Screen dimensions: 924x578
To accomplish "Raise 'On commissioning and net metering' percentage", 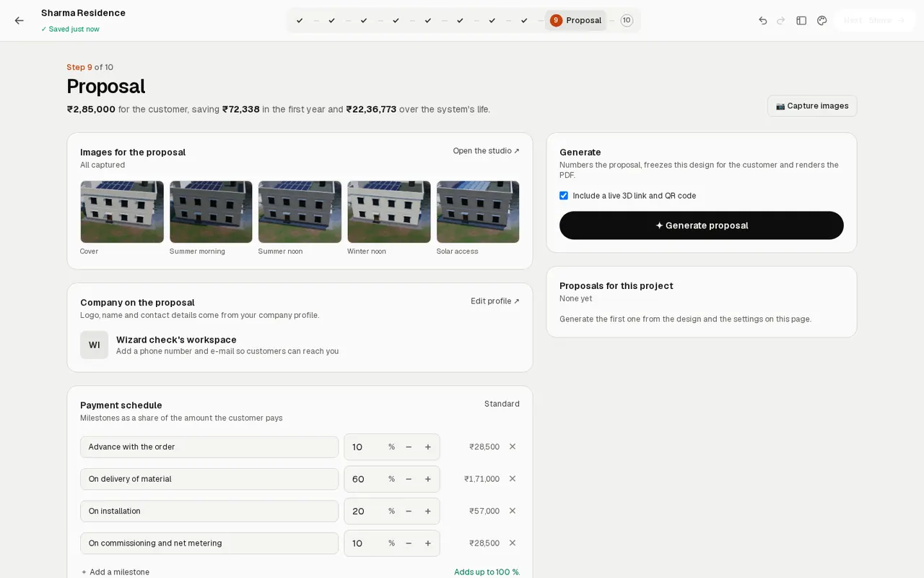I will [x=428, y=543].
